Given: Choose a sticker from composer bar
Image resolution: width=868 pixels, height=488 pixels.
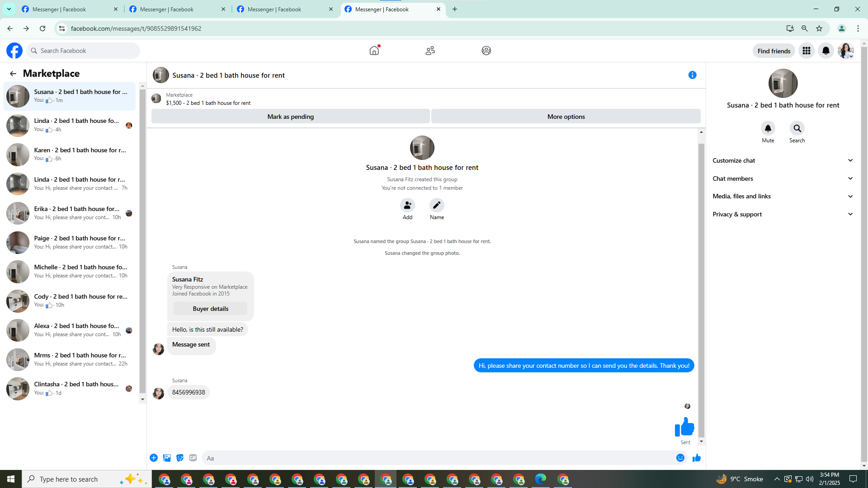Looking at the screenshot, I should click(180, 458).
